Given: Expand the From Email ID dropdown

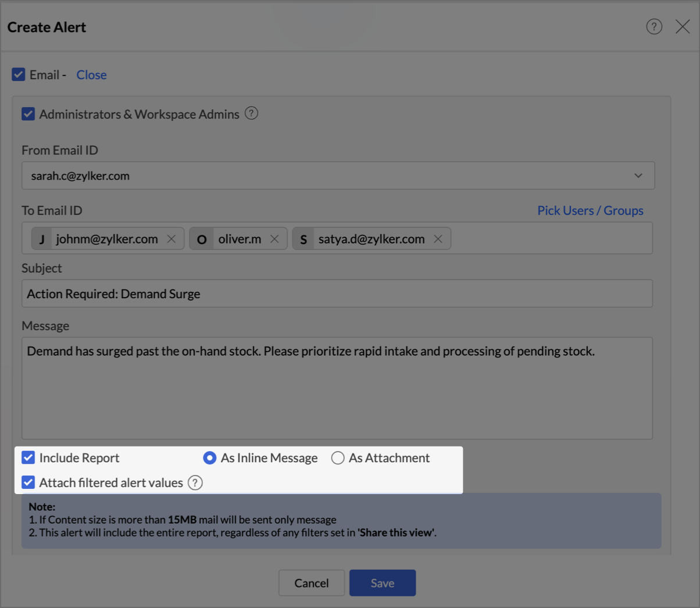Looking at the screenshot, I should [x=638, y=176].
